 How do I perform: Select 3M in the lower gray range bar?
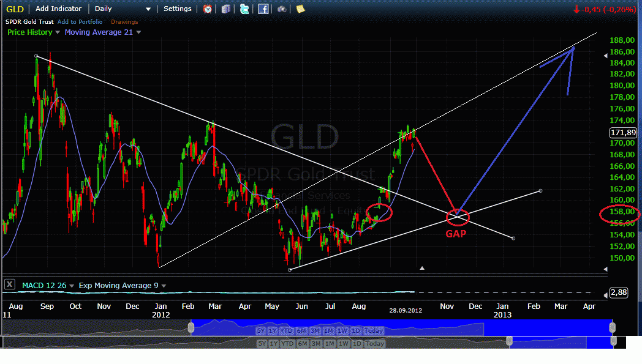[316, 344]
